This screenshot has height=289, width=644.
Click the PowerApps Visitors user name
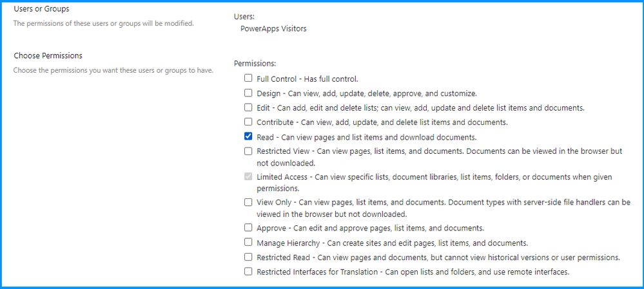tap(273, 28)
